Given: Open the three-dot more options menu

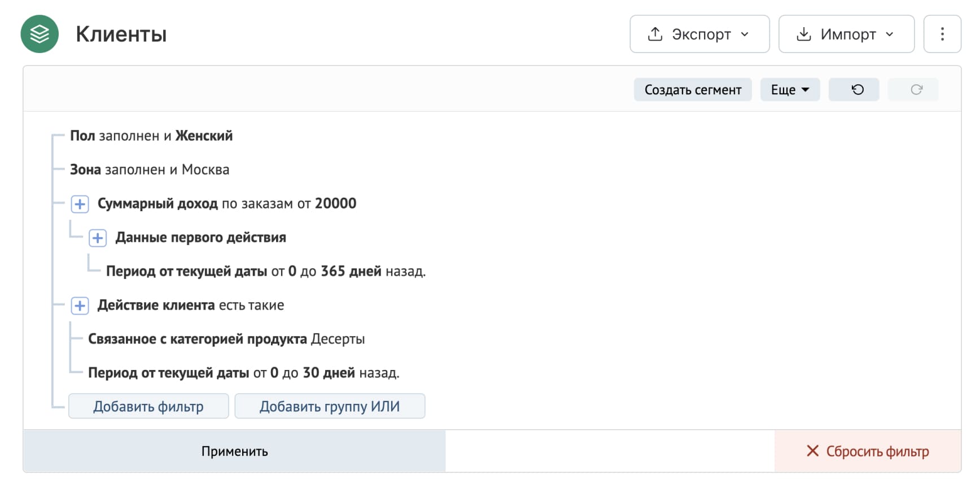Looking at the screenshot, I should click(x=942, y=34).
